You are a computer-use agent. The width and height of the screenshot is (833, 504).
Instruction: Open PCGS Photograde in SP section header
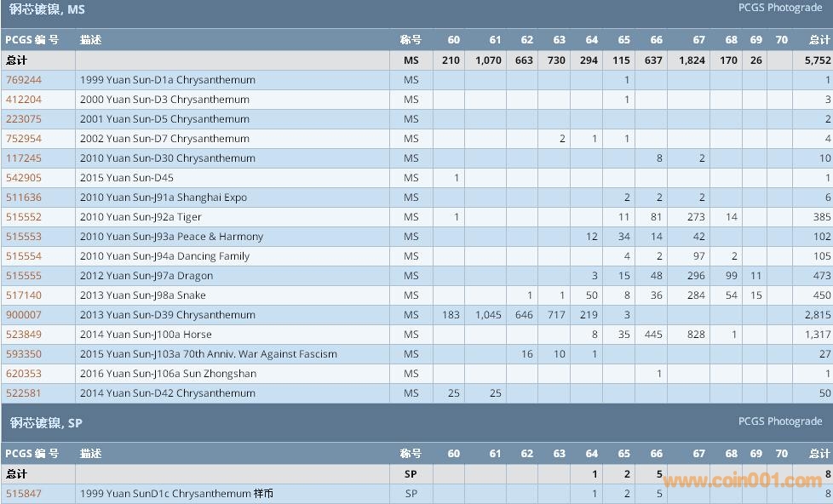click(x=779, y=421)
